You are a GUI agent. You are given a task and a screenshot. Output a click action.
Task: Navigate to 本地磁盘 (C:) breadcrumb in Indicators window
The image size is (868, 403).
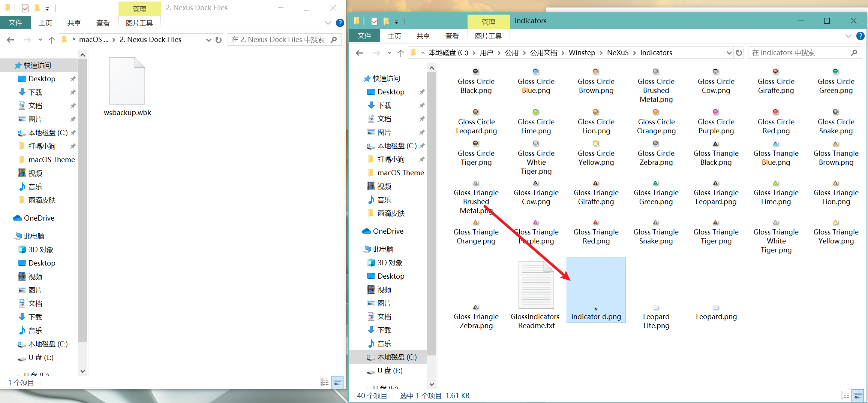[448, 53]
